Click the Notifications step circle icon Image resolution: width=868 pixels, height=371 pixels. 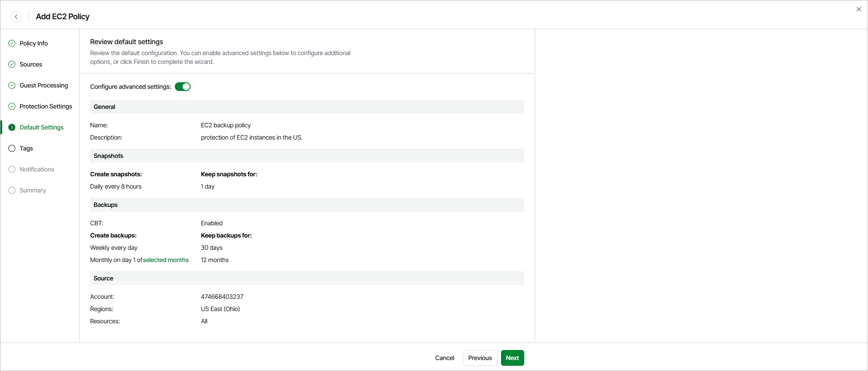pyautogui.click(x=12, y=169)
